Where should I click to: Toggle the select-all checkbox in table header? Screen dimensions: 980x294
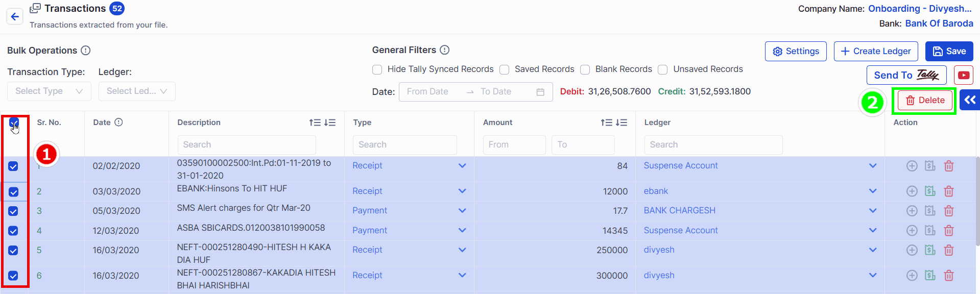(x=14, y=122)
